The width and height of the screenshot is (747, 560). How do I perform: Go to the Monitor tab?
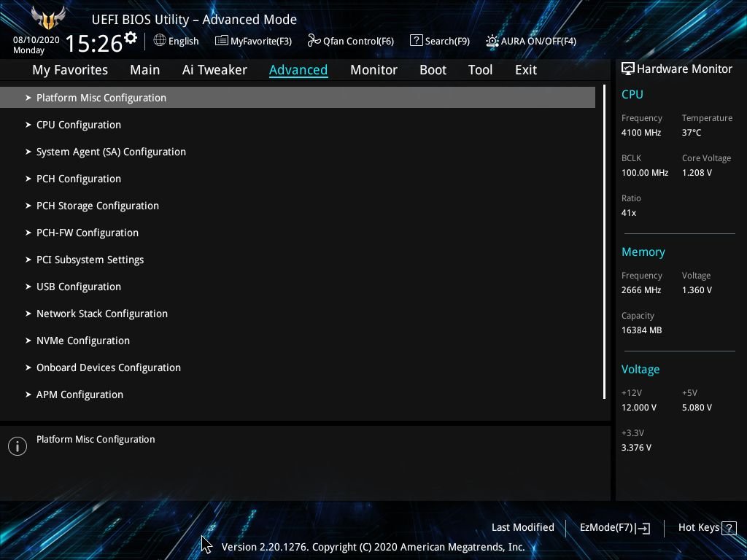coord(373,70)
